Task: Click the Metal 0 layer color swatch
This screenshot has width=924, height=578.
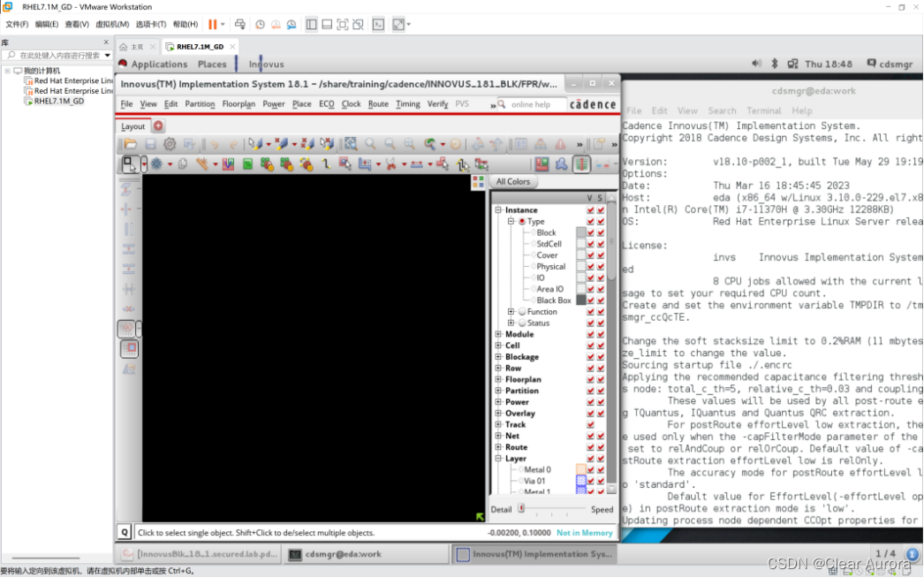Action: 581,469
